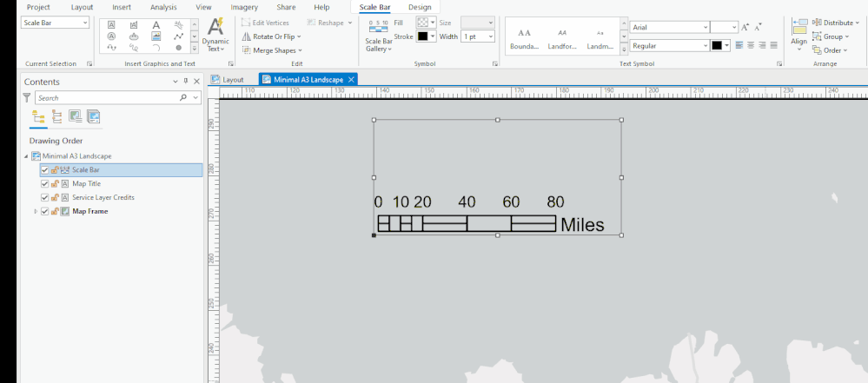Click the Edit Vertices tool
Viewport: 868px width, 383px height.
pos(265,23)
